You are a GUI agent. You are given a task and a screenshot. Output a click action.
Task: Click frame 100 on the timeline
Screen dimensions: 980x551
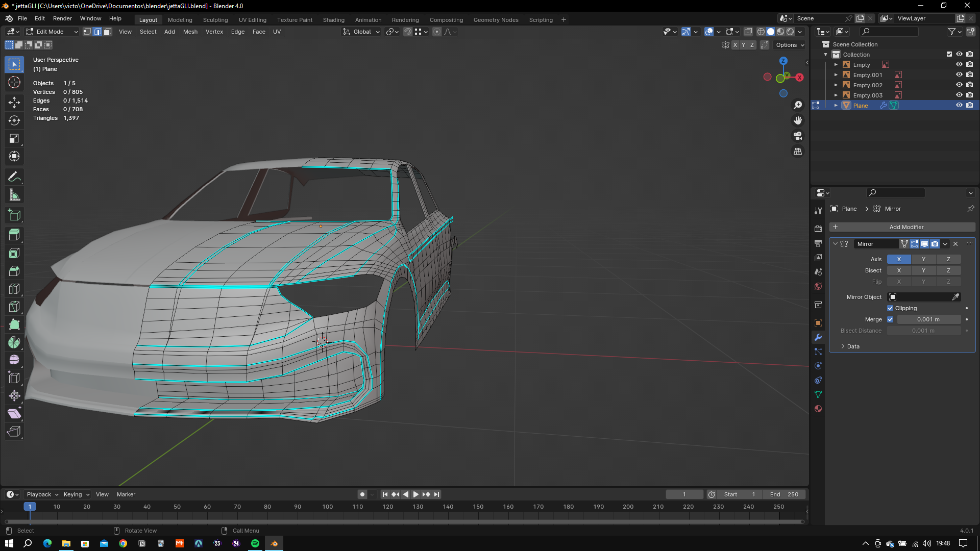pyautogui.click(x=327, y=507)
